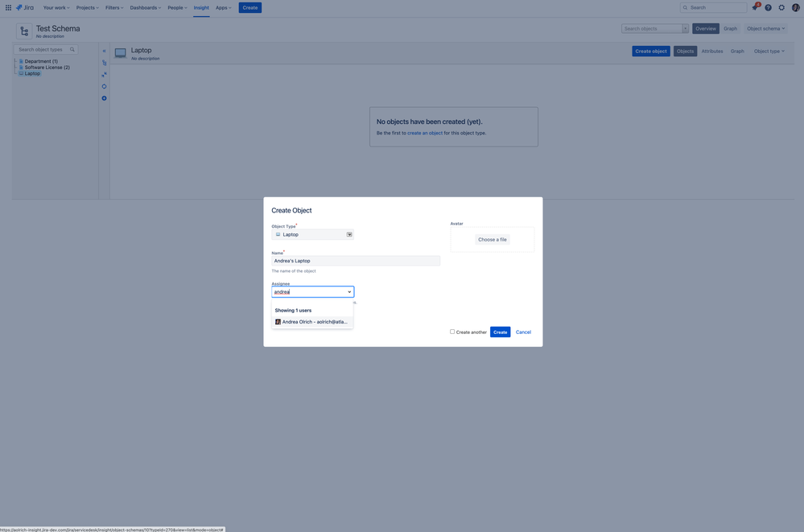This screenshot has width=804, height=532.
Task: Select the Insight nav item
Action: pyautogui.click(x=201, y=8)
